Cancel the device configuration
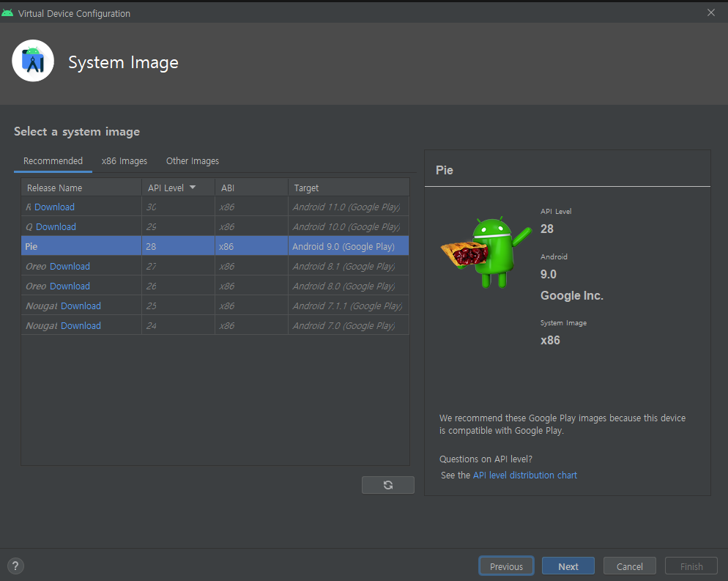Image resolution: width=728 pixels, height=581 pixels. (x=630, y=566)
